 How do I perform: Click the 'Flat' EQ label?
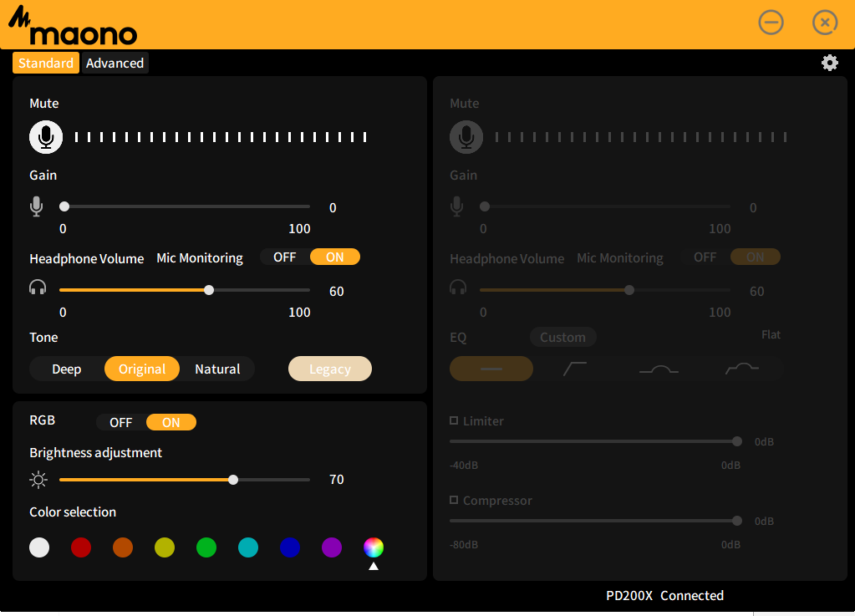click(771, 334)
